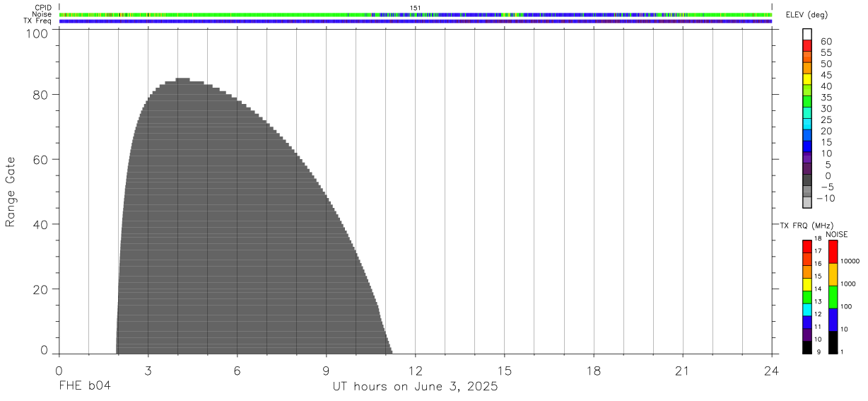
Task: Click the red top segment of TX FRQ colorbar
Action: point(807,247)
